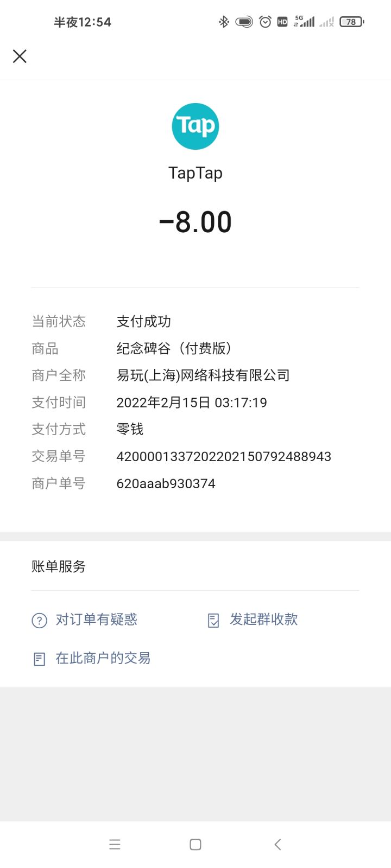The width and height of the screenshot is (391, 868).
Task: Tap the Bluetooth icon in status bar
Action: (x=224, y=22)
